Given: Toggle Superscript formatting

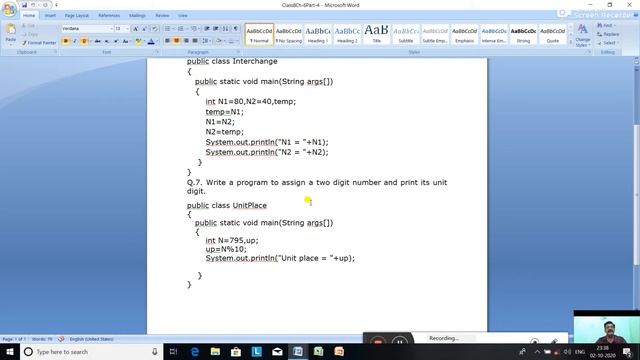Looking at the screenshot, I should point(116,41).
